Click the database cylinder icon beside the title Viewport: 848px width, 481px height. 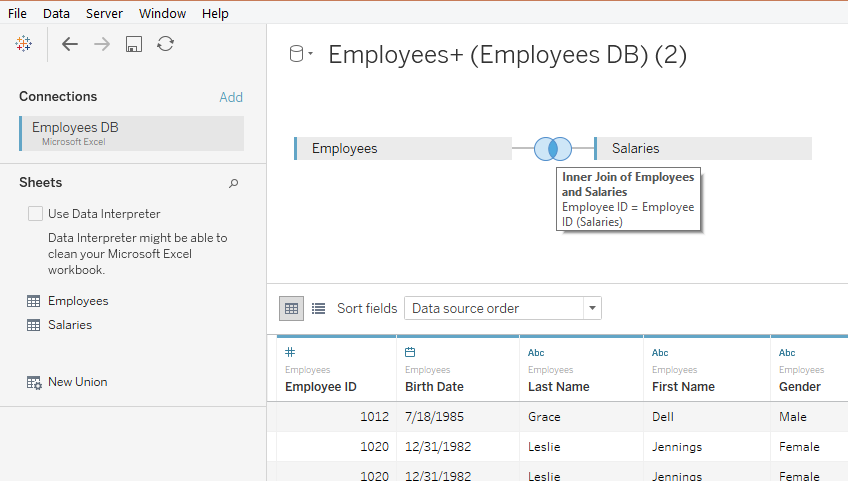click(296, 54)
